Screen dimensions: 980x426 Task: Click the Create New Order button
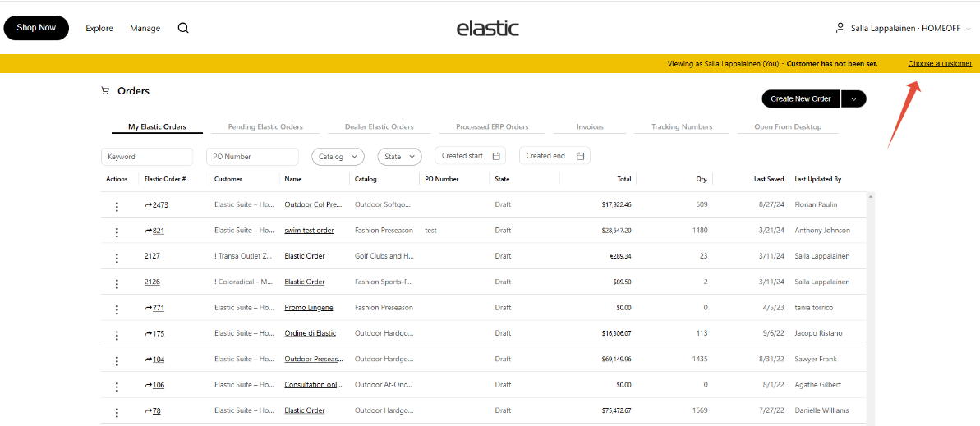point(801,98)
